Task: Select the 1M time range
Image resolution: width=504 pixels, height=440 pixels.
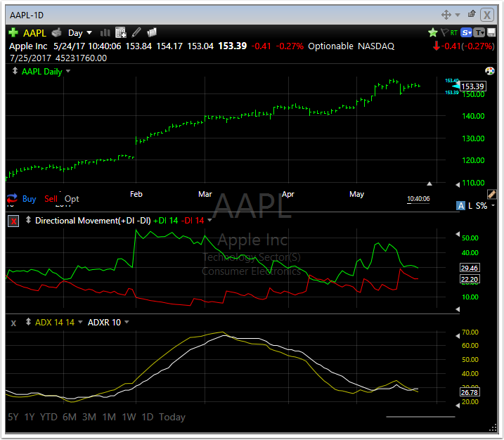Action: click(x=109, y=417)
